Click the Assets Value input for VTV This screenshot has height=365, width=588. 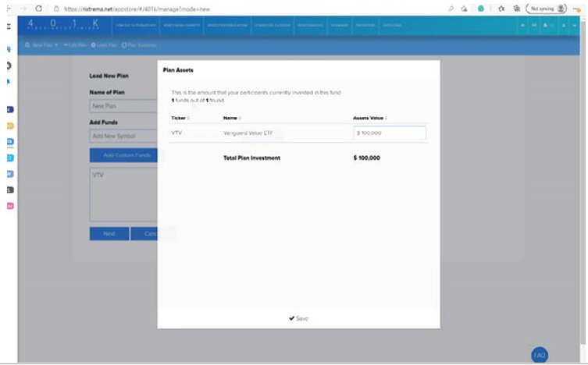pyautogui.click(x=390, y=133)
